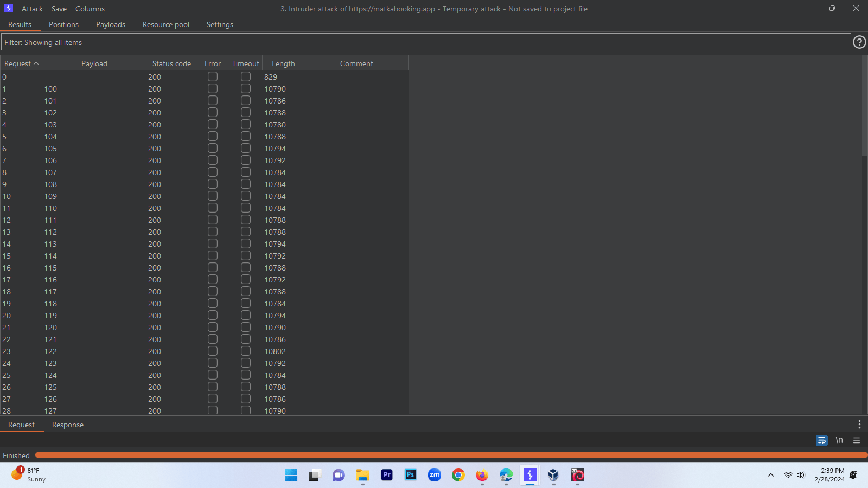Open the three-dot options menu
868x488 pixels.
point(859,425)
